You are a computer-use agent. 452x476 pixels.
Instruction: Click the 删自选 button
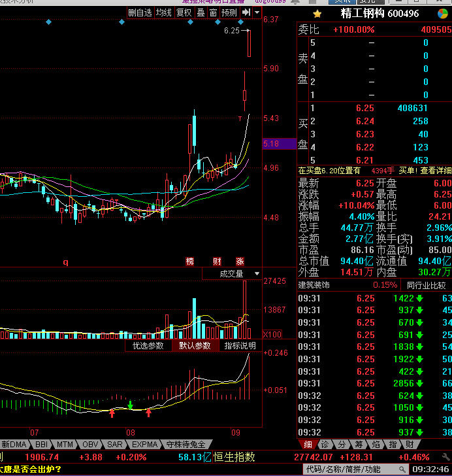tap(140, 12)
